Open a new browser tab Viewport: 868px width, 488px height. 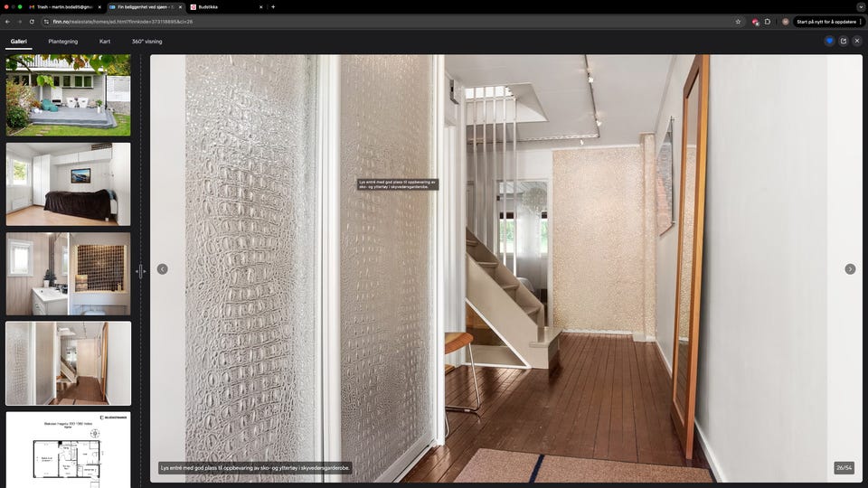(273, 7)
